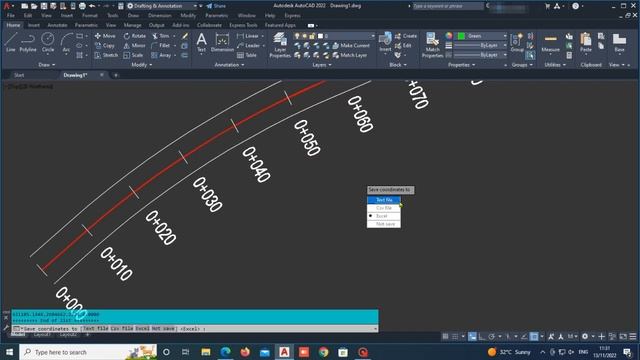Toggle ortho mode in status bar
Image resolution: width=640 pixels, height=360 pixels.
482,336
